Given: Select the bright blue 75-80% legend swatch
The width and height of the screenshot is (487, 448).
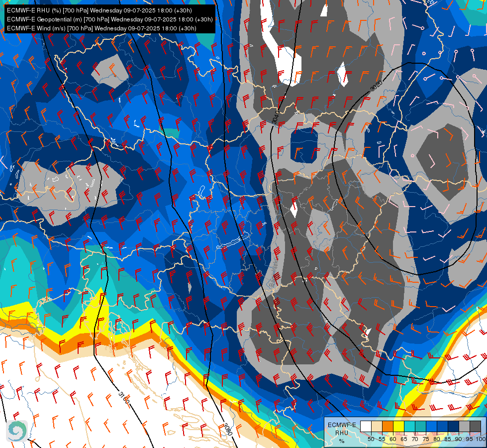Looking at the screenshot, I should pos(431,426).
